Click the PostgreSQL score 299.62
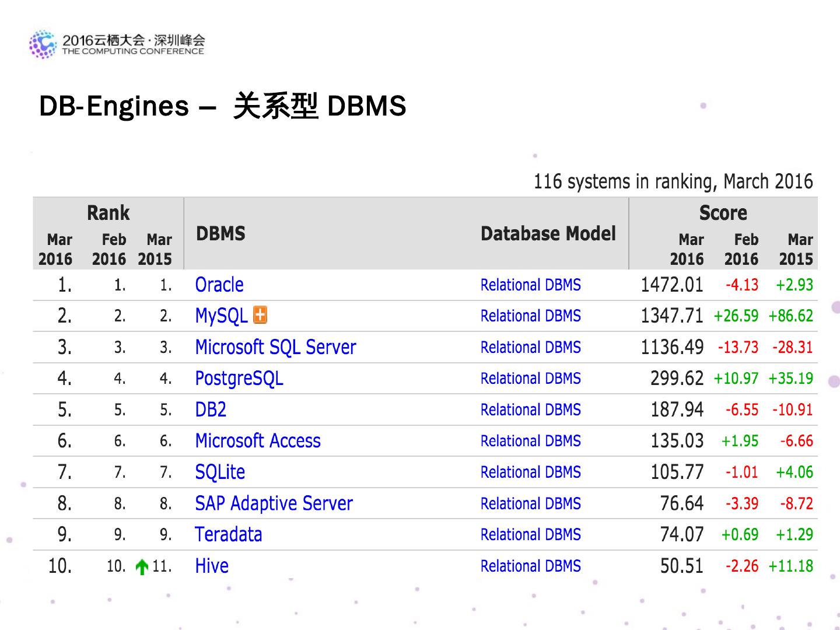Screen dimensions: 840x630 pyautogui.click(x=677, y=378)
